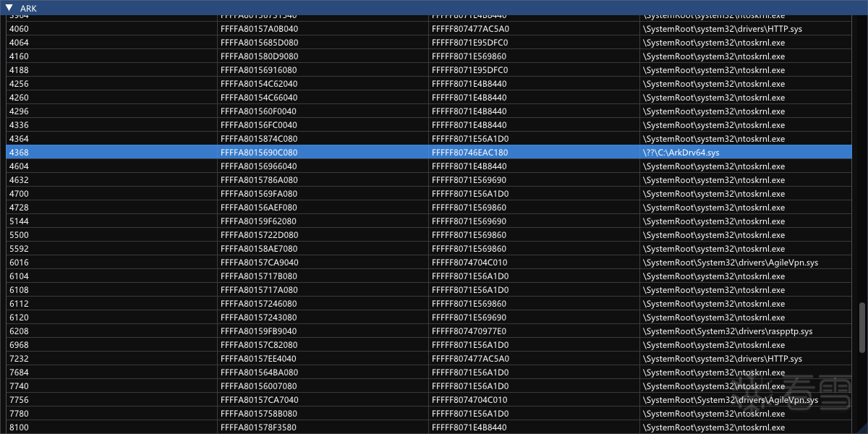Screen dimensions: 868x434
Task: Select address FFFFA8015690C080 cell
Action: (259, 153)
